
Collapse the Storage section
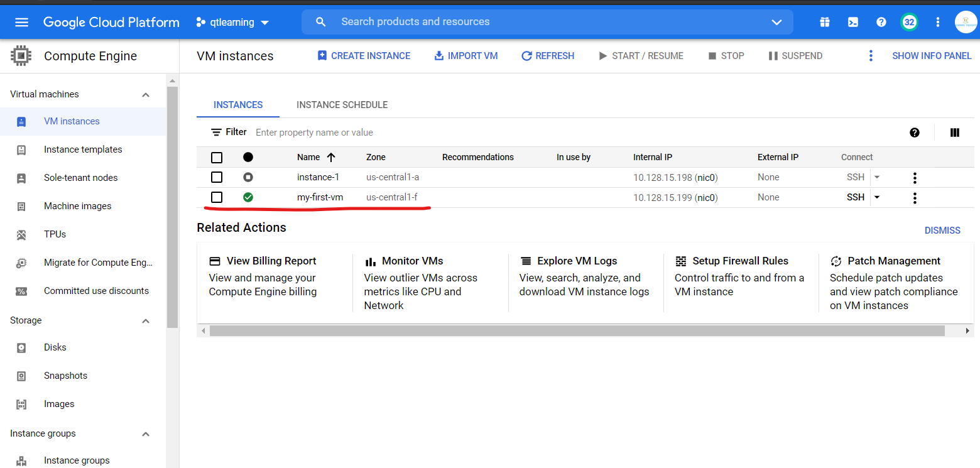point(146,321)
